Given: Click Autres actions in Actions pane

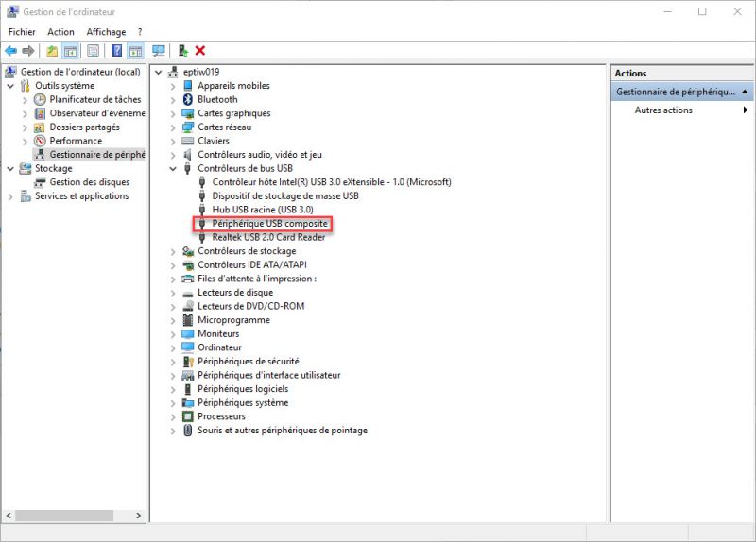Looking at the screenshot, I should [x=663, y=110].
